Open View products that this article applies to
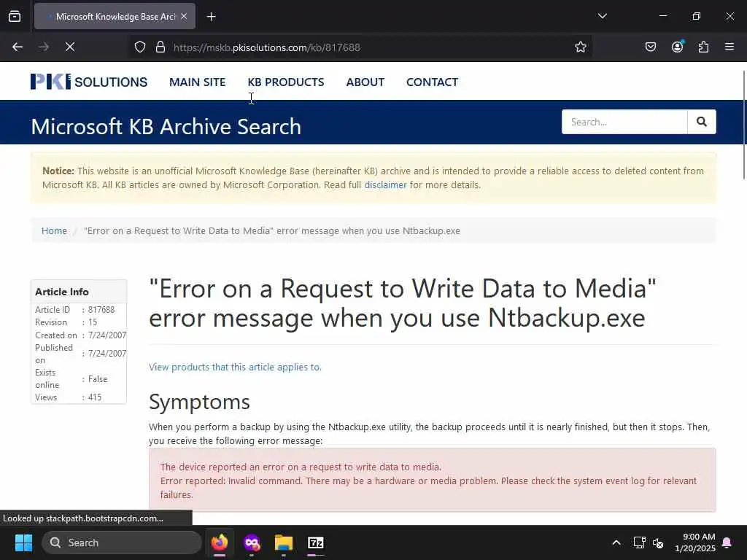 click(236, 367)
